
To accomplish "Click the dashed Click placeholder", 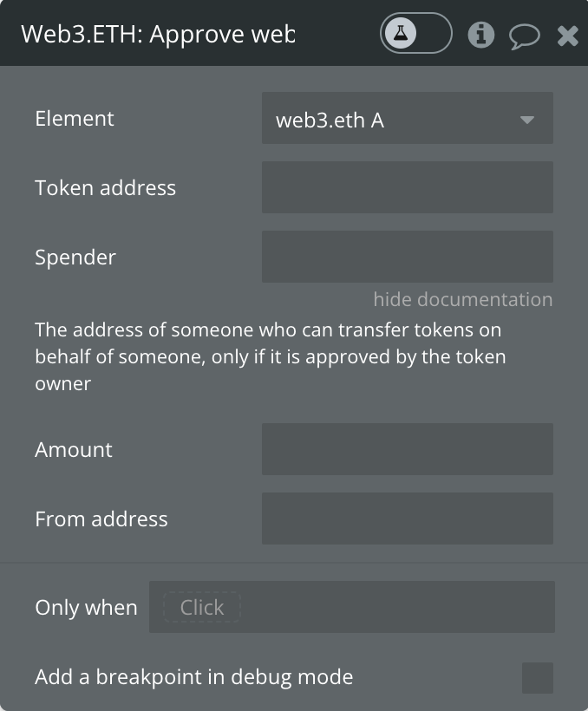I will (201, 607).
